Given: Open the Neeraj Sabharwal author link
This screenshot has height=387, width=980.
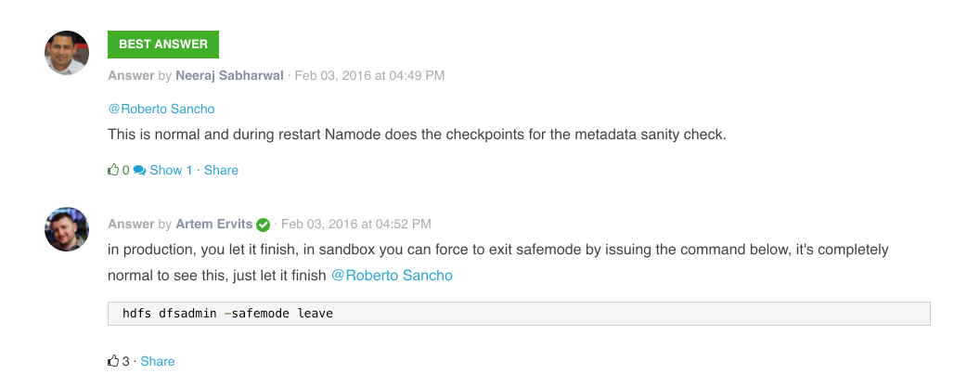Looking at the screenshot, I should [229, 75].
